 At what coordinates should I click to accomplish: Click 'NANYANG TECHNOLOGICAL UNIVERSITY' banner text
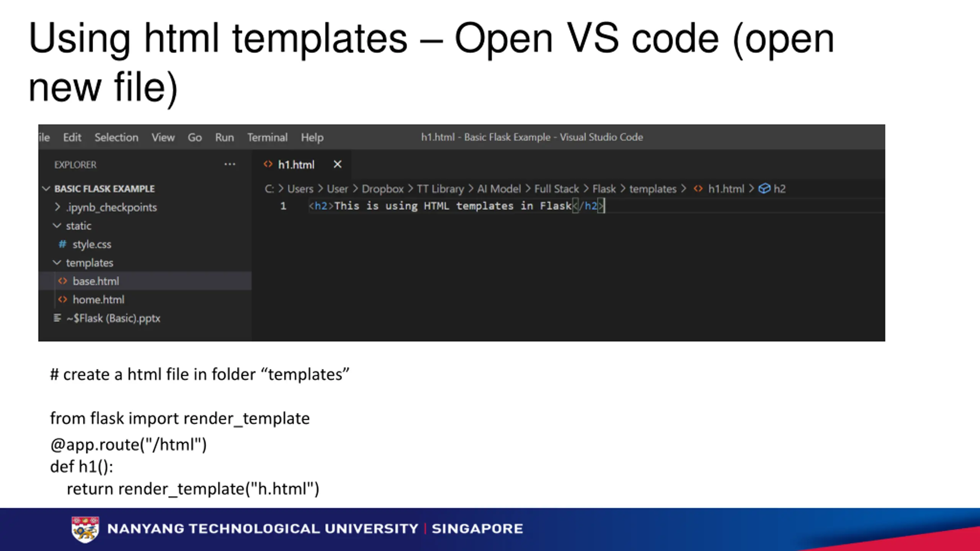(263, 529)
